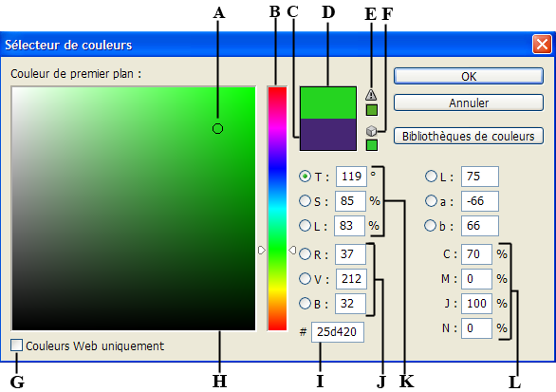Enable the Couleurs Web uniquement checkbox
The height and width of the screenshot is (392, 556).
[16, 345]
